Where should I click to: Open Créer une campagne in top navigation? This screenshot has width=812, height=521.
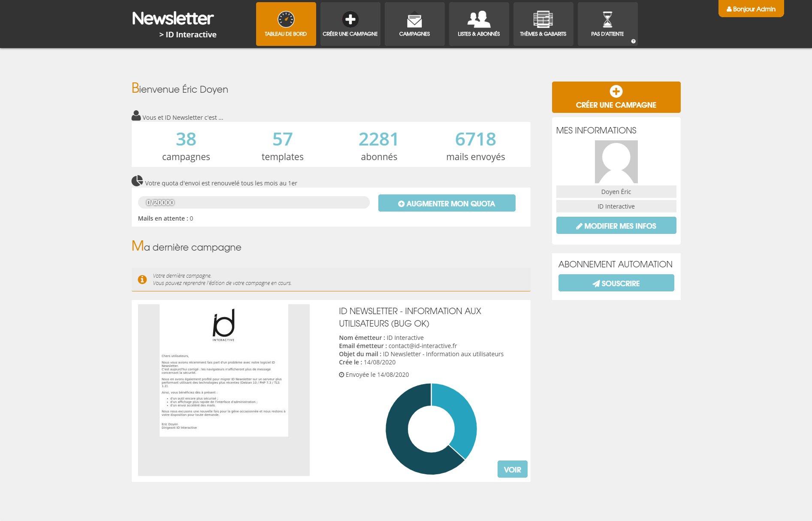pyautogui.click(x=350, y=24)
